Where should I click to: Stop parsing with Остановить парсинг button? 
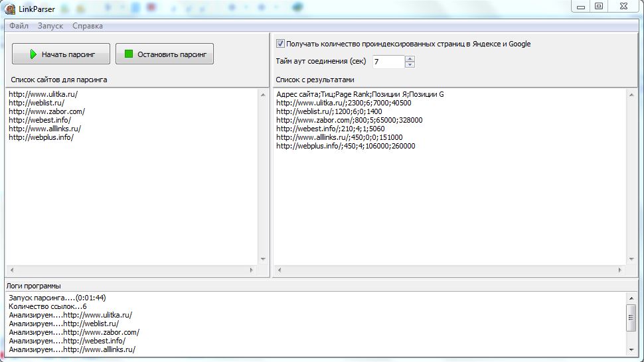(164, 54)
